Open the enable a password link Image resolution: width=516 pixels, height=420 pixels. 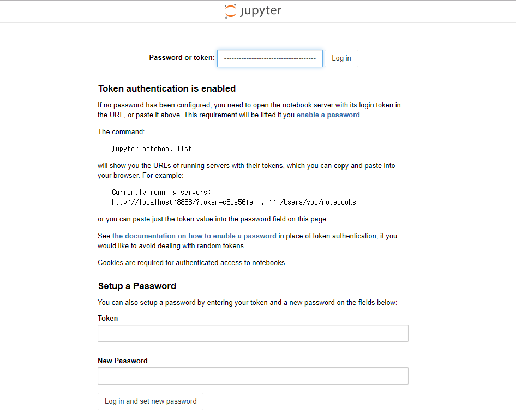coord(328,115)
